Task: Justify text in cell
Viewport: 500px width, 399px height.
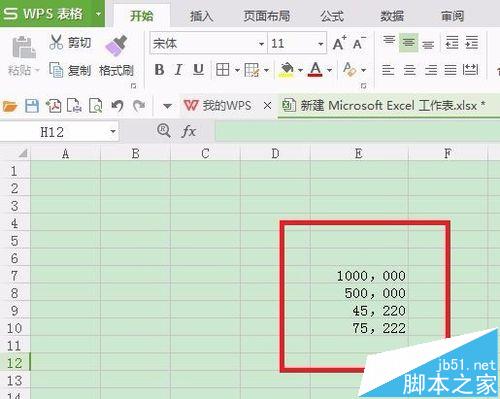Action: point(450,70)
